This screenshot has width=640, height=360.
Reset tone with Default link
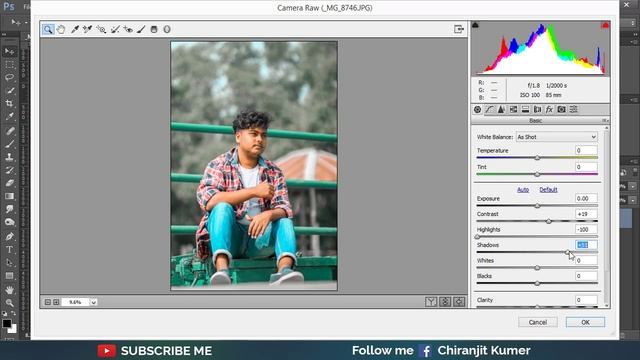(548, 190)
